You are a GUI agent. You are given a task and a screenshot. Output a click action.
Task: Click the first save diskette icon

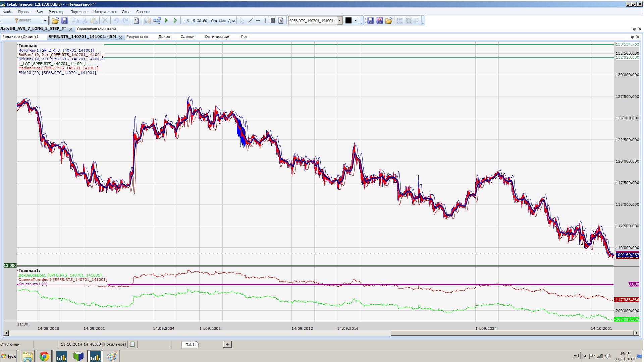(64, 21)
